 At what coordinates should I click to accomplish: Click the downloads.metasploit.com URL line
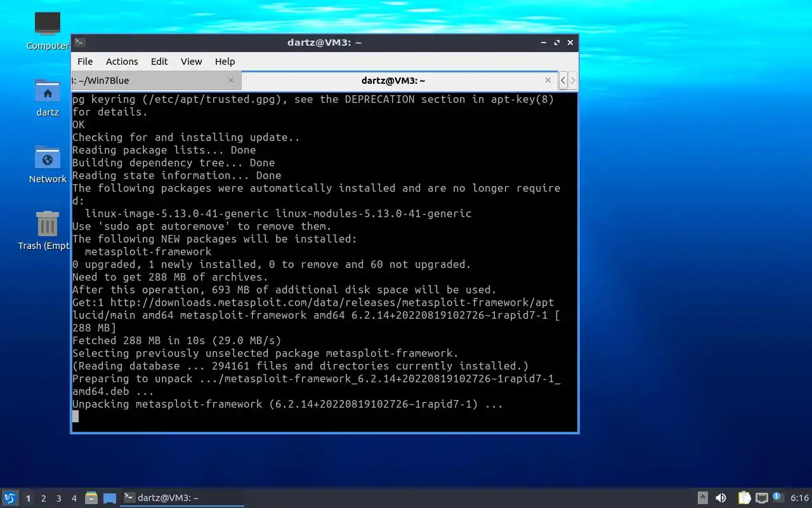313,302
